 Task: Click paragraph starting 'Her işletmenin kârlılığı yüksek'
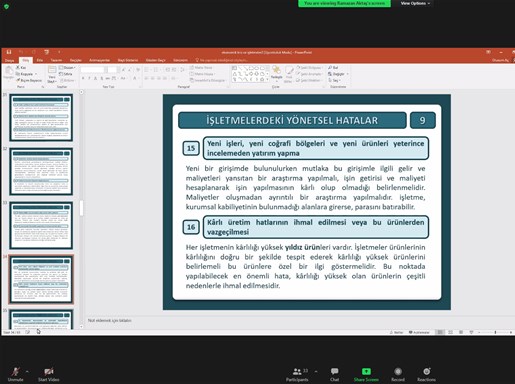(305, 266)
